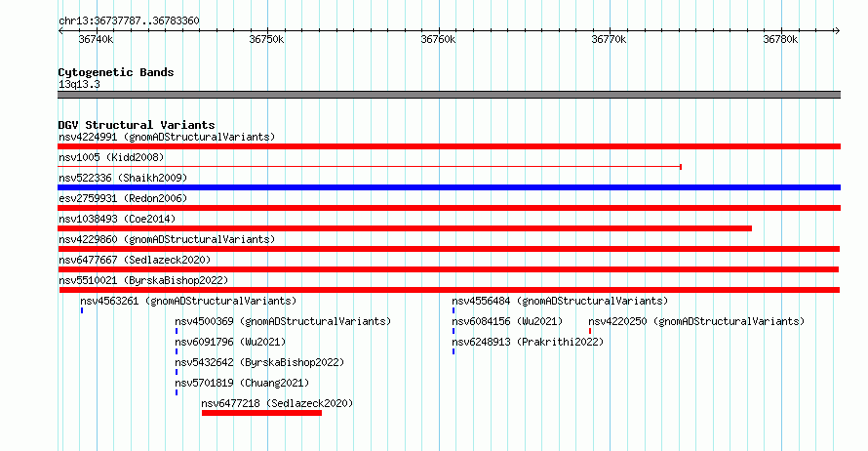
Task: Click blue marker under nsv4556484
Action: (x=454, y=310)
